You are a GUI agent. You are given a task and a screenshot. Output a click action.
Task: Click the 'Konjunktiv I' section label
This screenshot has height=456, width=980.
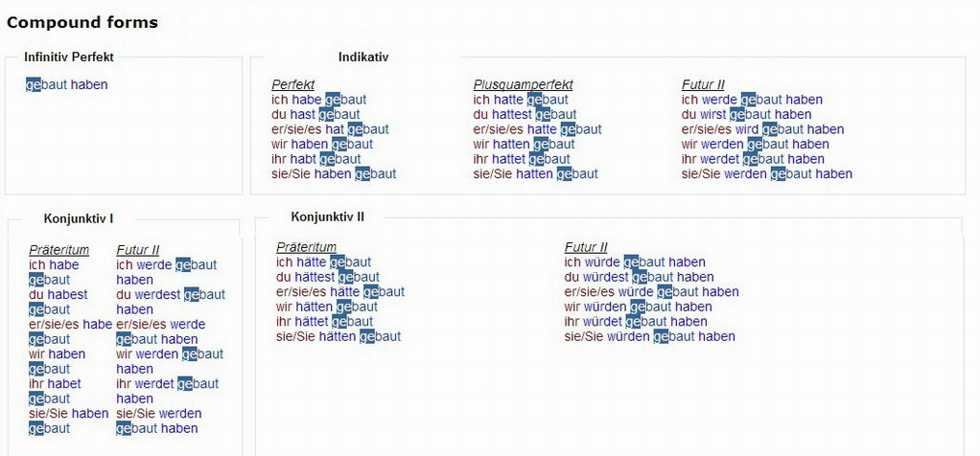(78, 218)
